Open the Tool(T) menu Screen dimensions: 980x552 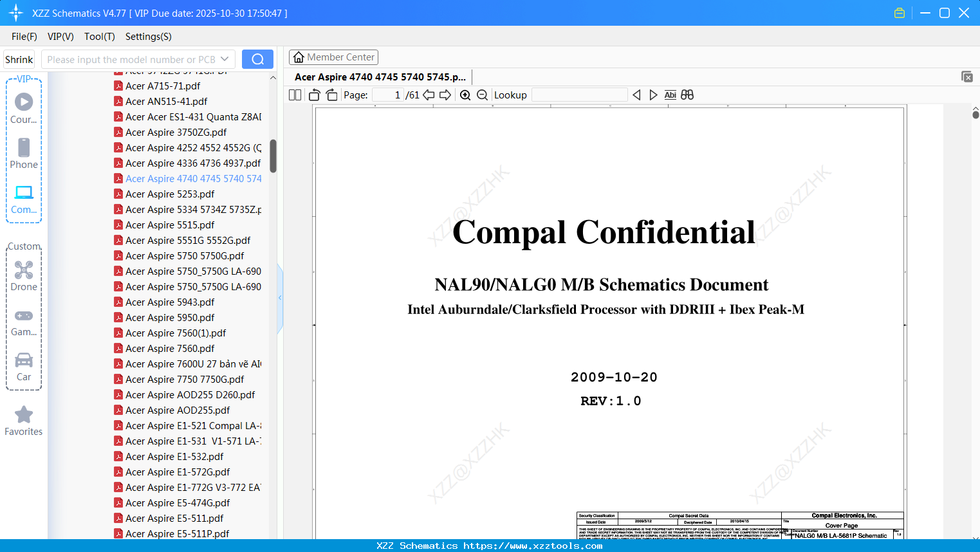(100, 37)
